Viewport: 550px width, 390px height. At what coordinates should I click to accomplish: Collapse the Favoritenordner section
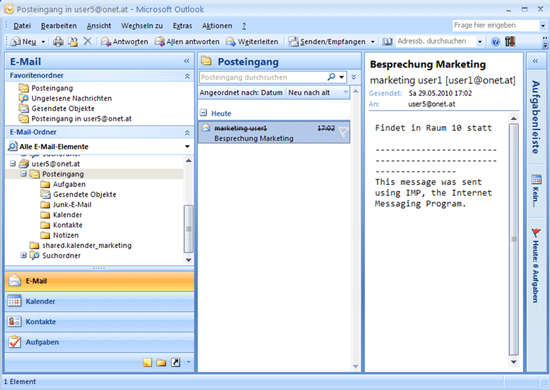[187, 76]
